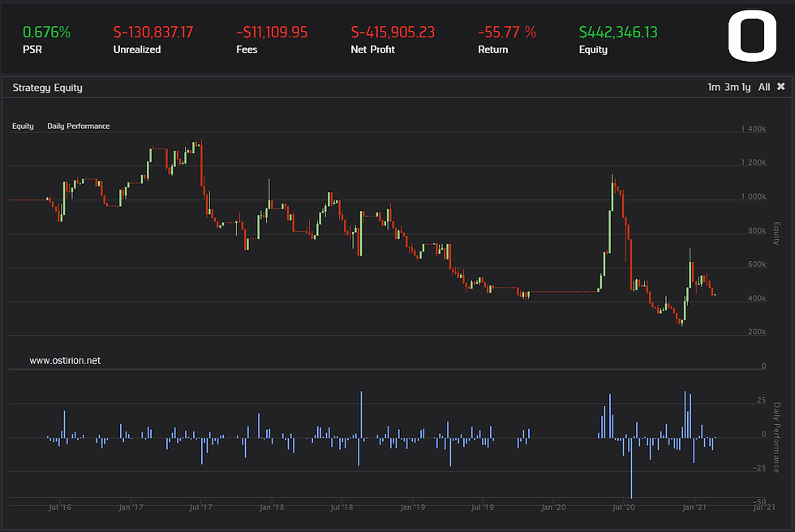Click the 200k equity axis label
Viewport: 795px width, 532px height.
pyautogui.click(x=757, y=332)
